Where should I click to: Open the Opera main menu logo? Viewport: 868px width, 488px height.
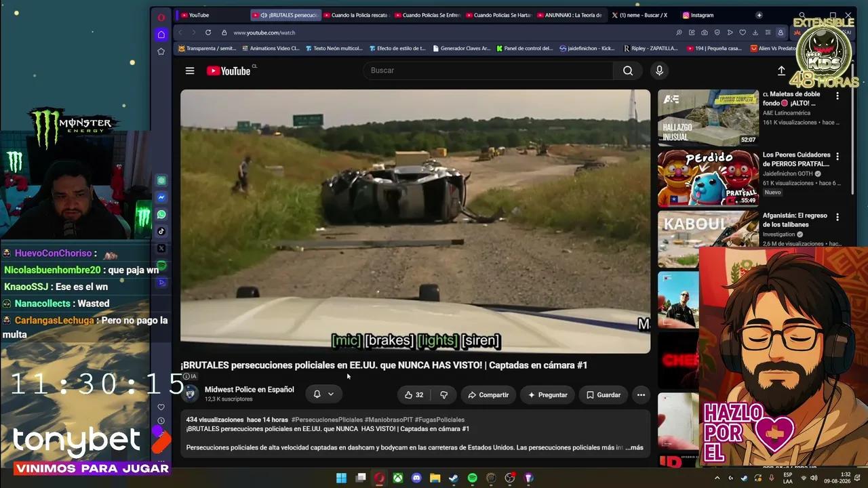coord(161,17)
